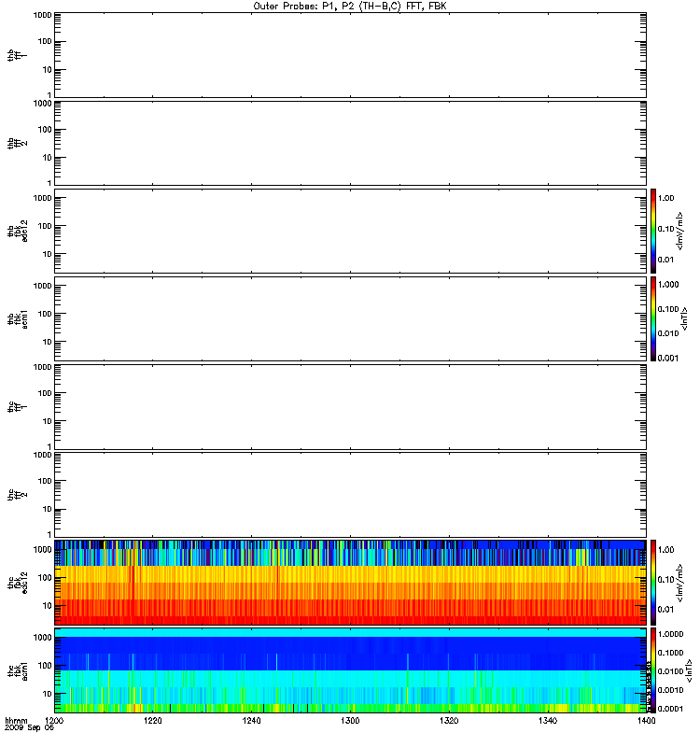Screen dimensions: 700x747
Task: Click the 1240 time tick label
Action: 251,720
